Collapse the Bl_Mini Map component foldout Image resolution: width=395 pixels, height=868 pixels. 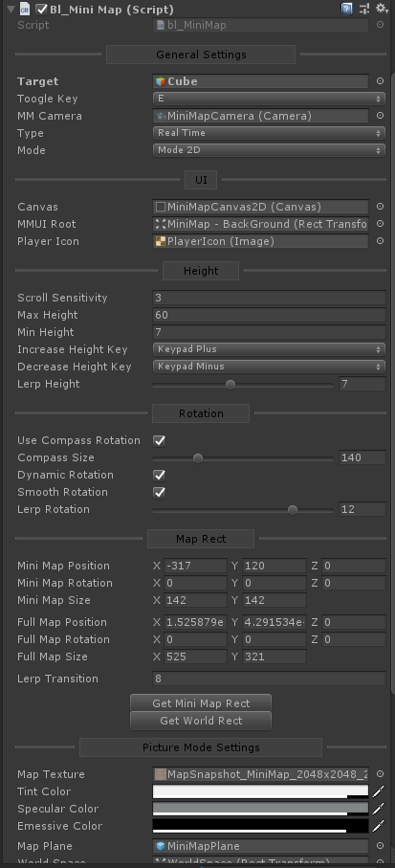pyautogui.click(x=11, y=10)
